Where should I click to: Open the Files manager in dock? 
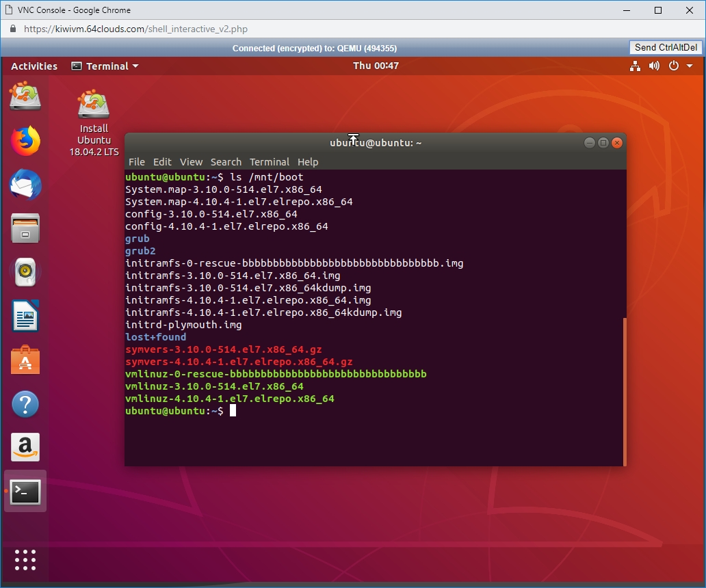tap(25, 228)
